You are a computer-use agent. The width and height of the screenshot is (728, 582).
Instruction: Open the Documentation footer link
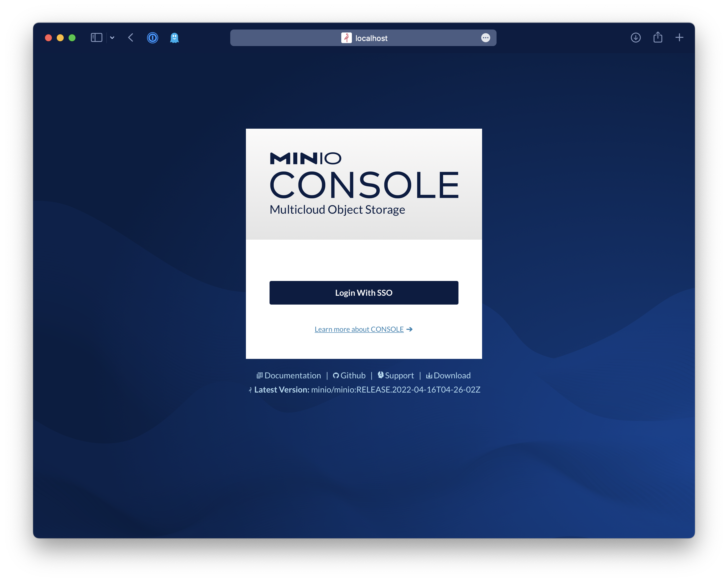click(x=293, y=375)
